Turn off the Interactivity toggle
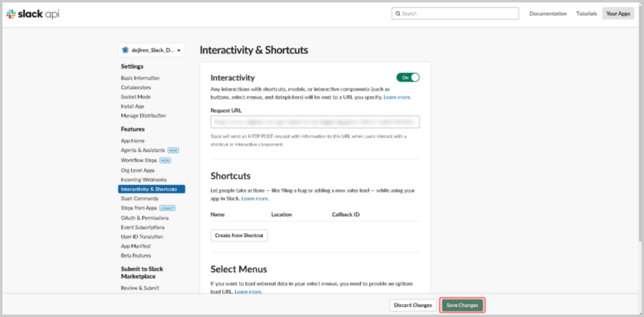 point(408,77)
